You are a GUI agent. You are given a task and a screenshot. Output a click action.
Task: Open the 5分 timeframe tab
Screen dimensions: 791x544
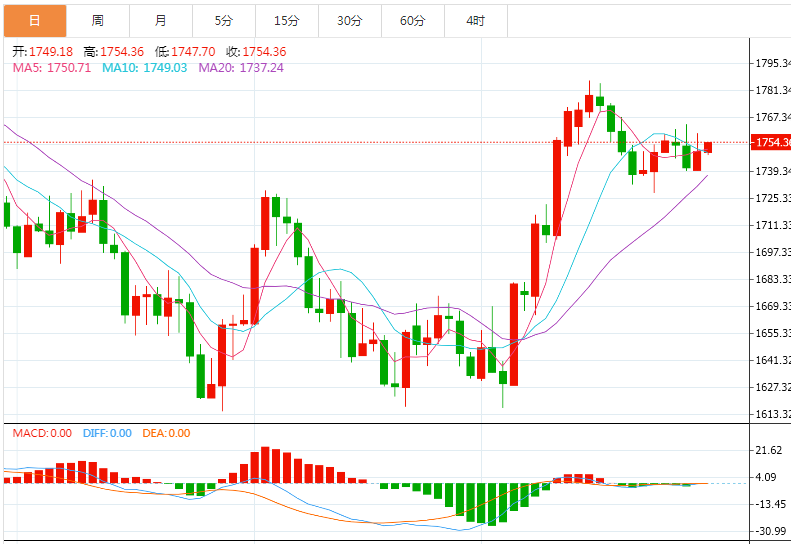pyautogui.click(x=224, y=21)
